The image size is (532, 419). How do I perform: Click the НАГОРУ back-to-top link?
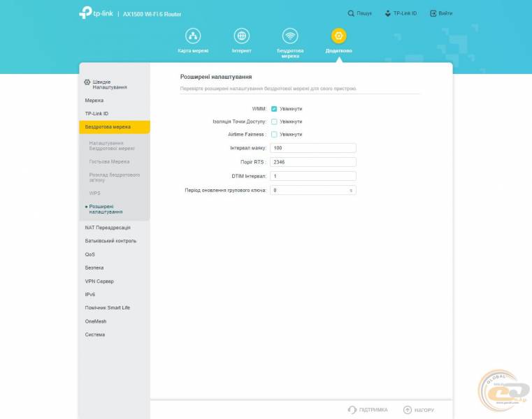pos(424,410)
